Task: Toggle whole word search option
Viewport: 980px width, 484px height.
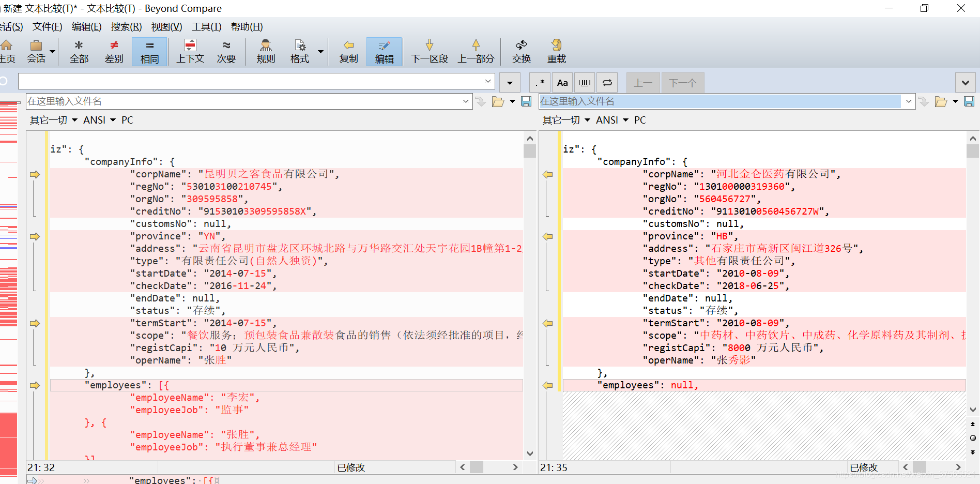Action: pos(585,83)
